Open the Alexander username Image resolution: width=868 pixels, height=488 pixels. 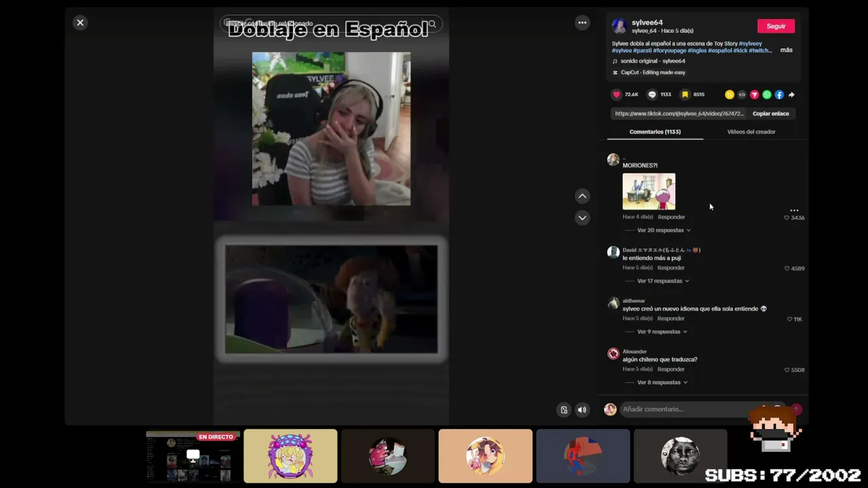click(635, 352)
